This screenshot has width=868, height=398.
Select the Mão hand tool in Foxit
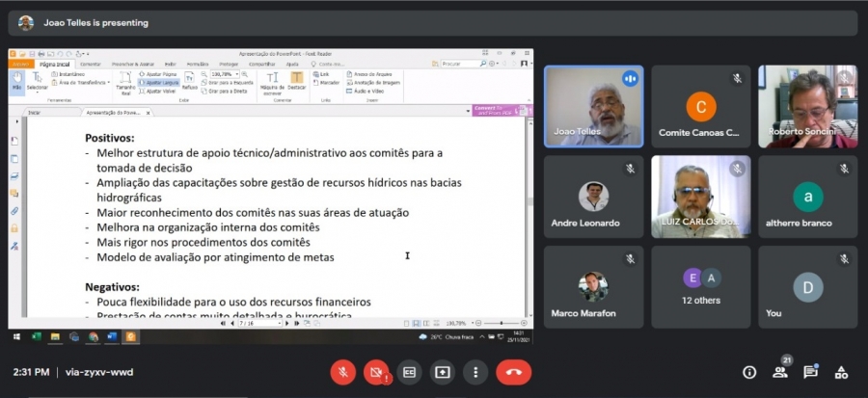16,81
